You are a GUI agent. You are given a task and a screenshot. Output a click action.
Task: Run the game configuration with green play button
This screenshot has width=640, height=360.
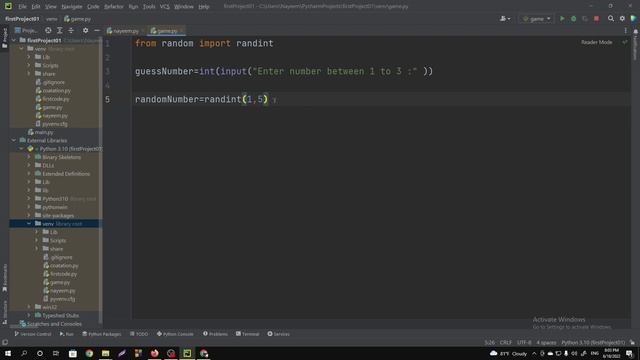[562, 19]
